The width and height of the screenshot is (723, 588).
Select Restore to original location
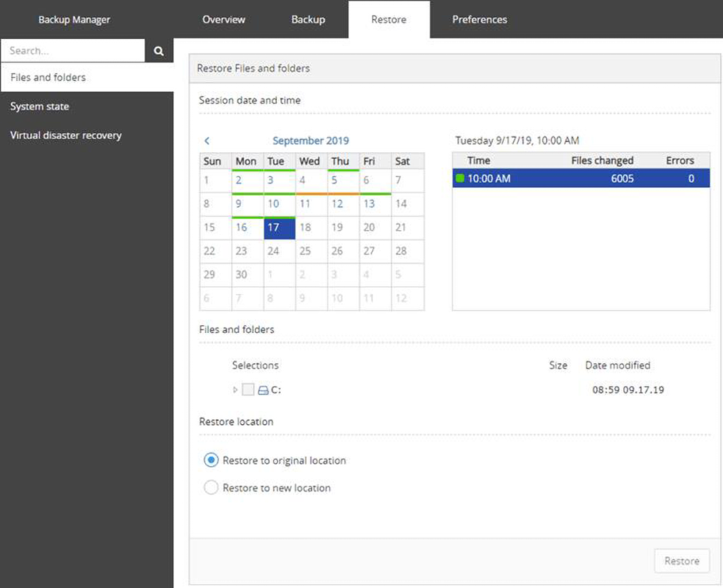211,461
